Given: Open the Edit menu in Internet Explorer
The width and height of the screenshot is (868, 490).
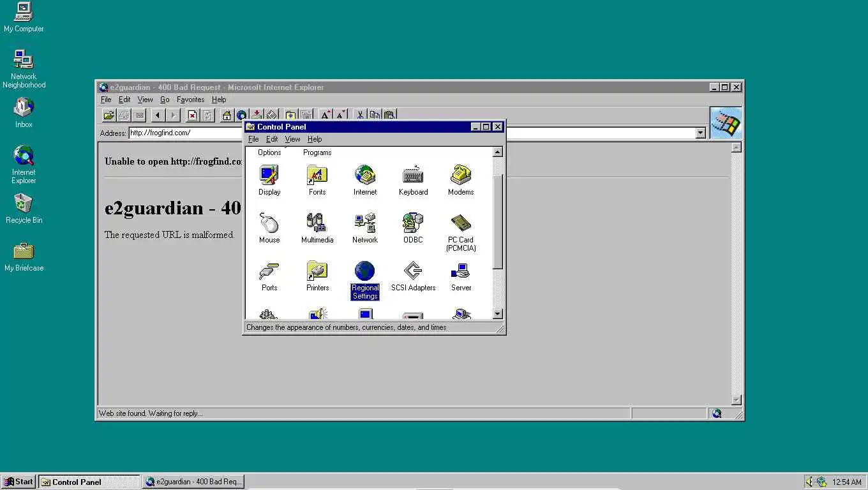Looking at the screenshot, I should (x=124, y=100).
